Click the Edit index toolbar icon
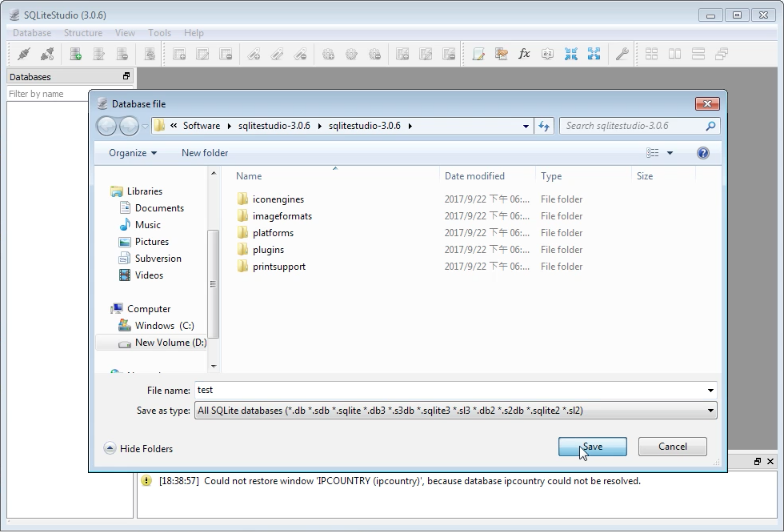 pyautogui.click(x=277, y=54)
